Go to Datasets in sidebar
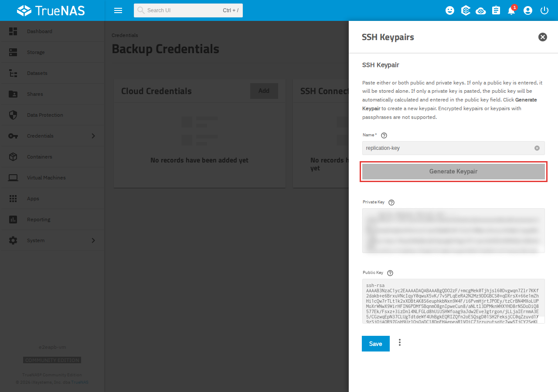Image resolution: width=558 pixels, height=392 pixels. (x=52, y=73)
